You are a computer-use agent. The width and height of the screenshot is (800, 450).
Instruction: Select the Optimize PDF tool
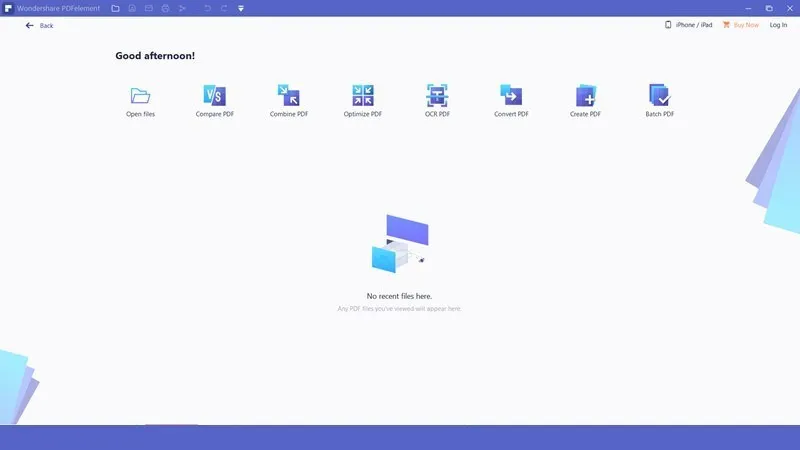pos(363,96)
